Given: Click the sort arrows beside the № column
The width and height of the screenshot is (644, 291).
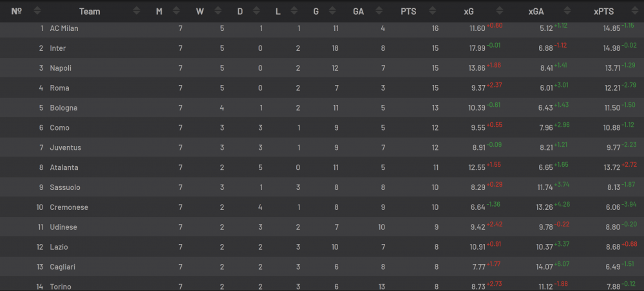Looking at the screenshot, I should coord(37,11).
